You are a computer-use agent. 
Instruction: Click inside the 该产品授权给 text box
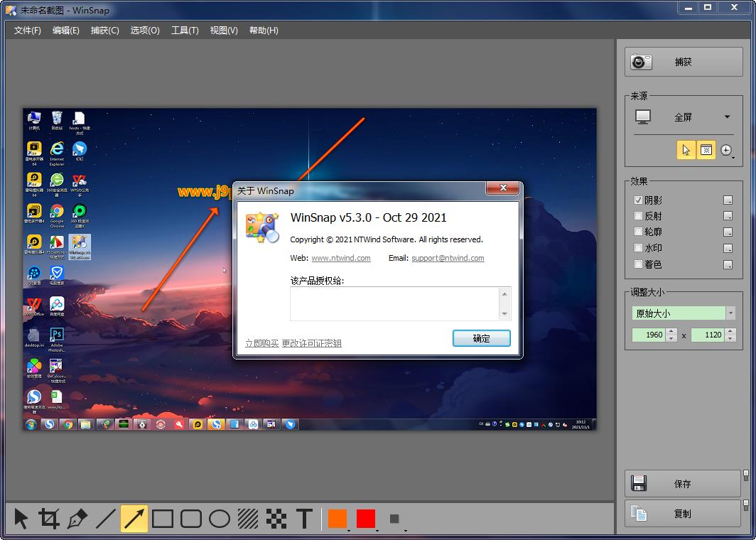395,304
